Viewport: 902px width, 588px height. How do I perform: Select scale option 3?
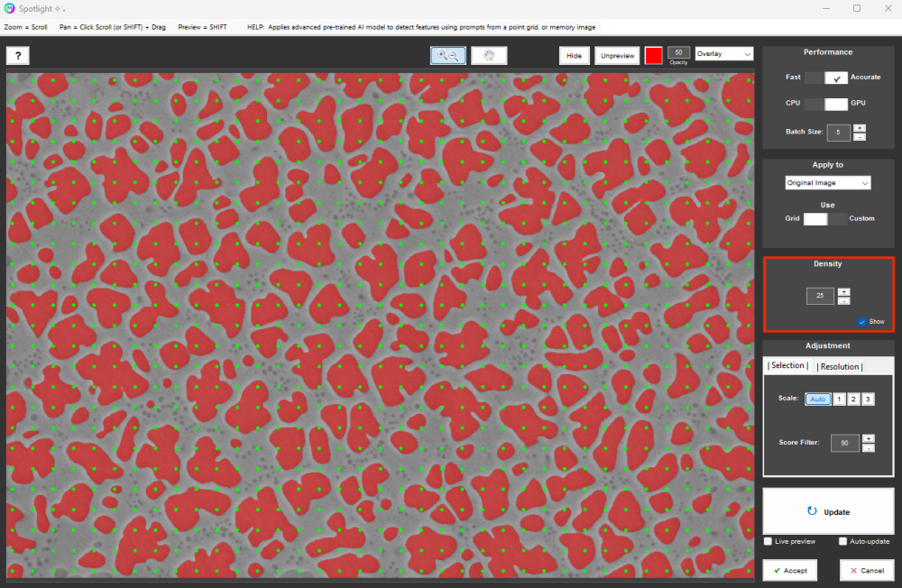tap(868, 399)
